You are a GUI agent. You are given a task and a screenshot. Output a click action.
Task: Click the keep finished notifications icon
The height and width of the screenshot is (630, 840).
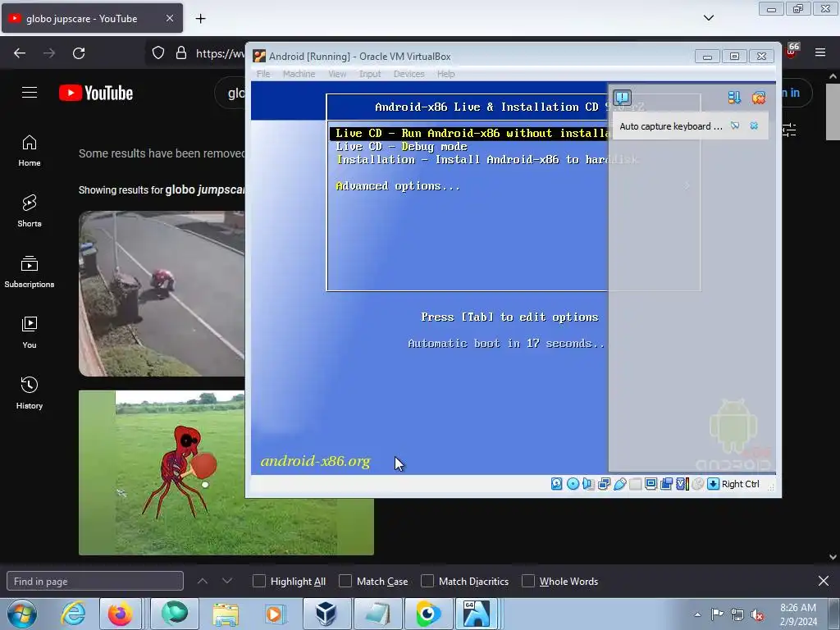(x=734, y=98)
